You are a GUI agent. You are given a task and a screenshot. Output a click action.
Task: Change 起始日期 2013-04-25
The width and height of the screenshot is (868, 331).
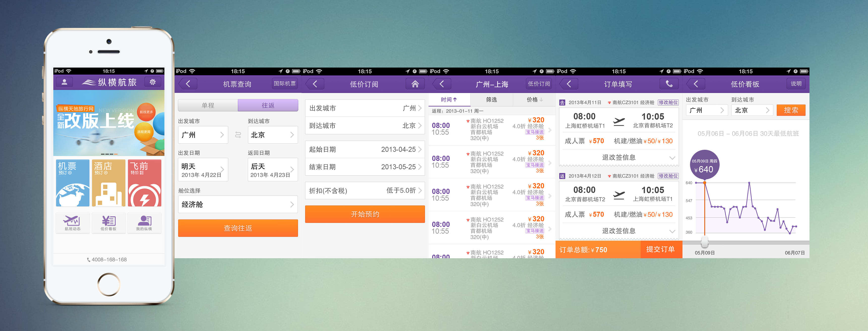[x=365, y=149]
